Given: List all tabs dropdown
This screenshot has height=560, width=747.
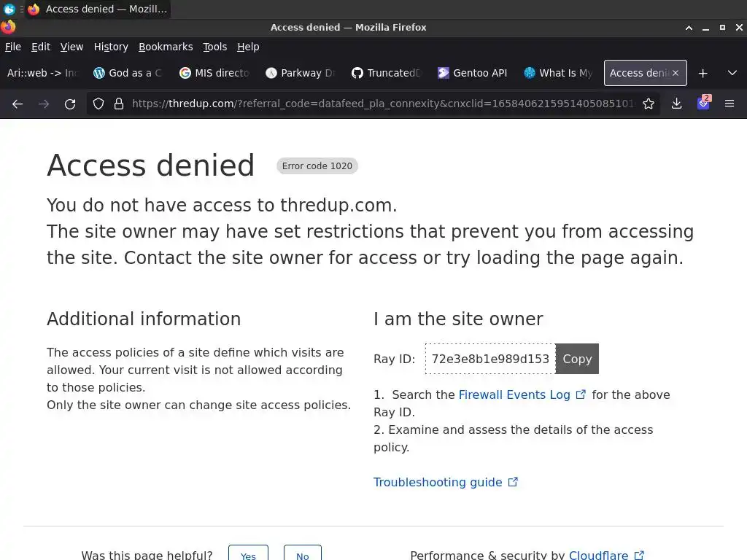Looking at the screenshot, I should click(x=732, y=74).
